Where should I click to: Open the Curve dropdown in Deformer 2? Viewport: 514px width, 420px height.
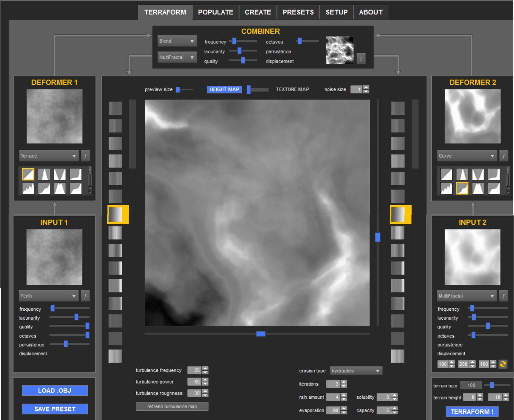pos(467,156)
